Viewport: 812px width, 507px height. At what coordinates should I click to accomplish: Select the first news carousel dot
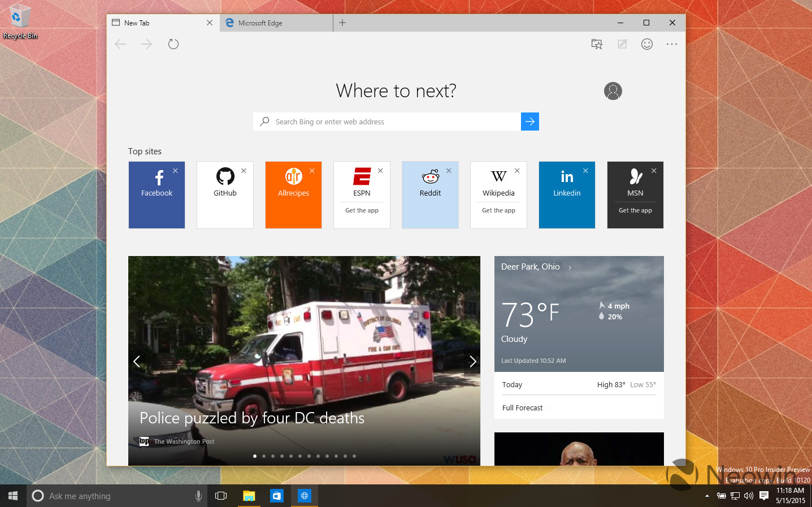tap(255, 456)
